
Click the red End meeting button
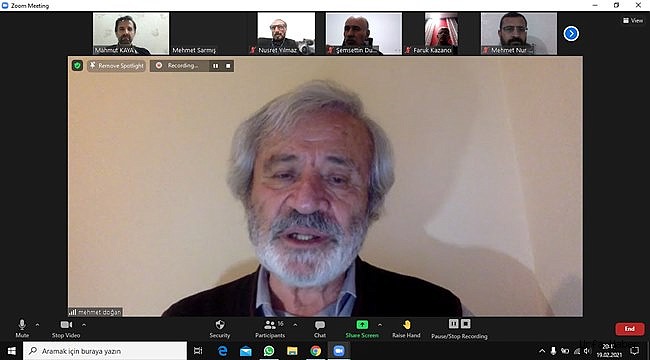tap(630, 328)
